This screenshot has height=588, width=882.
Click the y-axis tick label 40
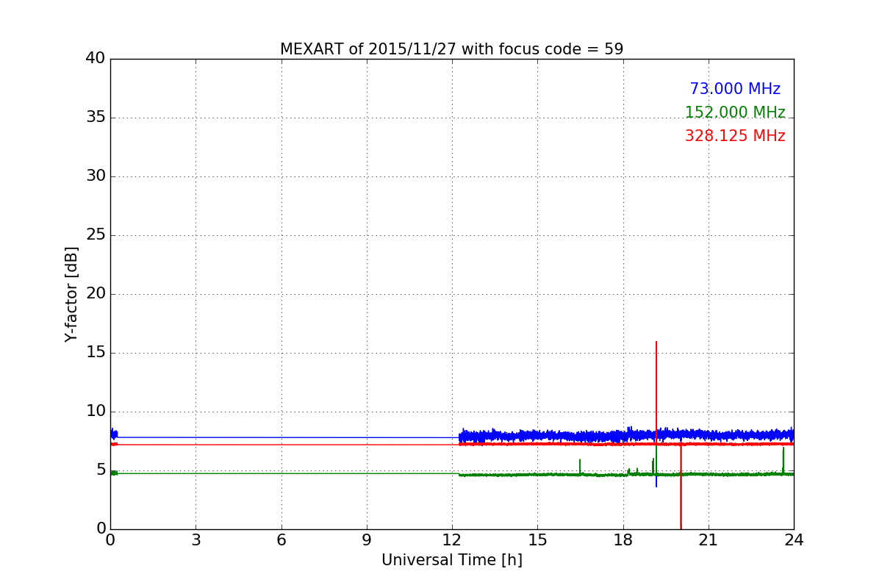(x=96, y=58)
